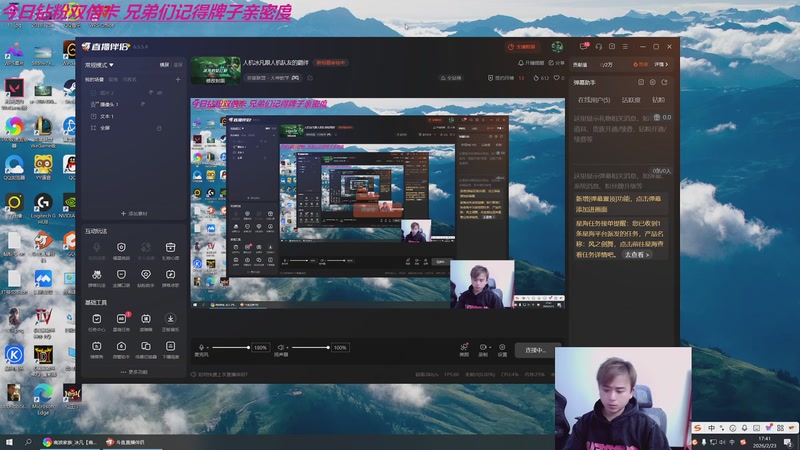Click the 开播提醒 bell option

click(x=531, y=63)
